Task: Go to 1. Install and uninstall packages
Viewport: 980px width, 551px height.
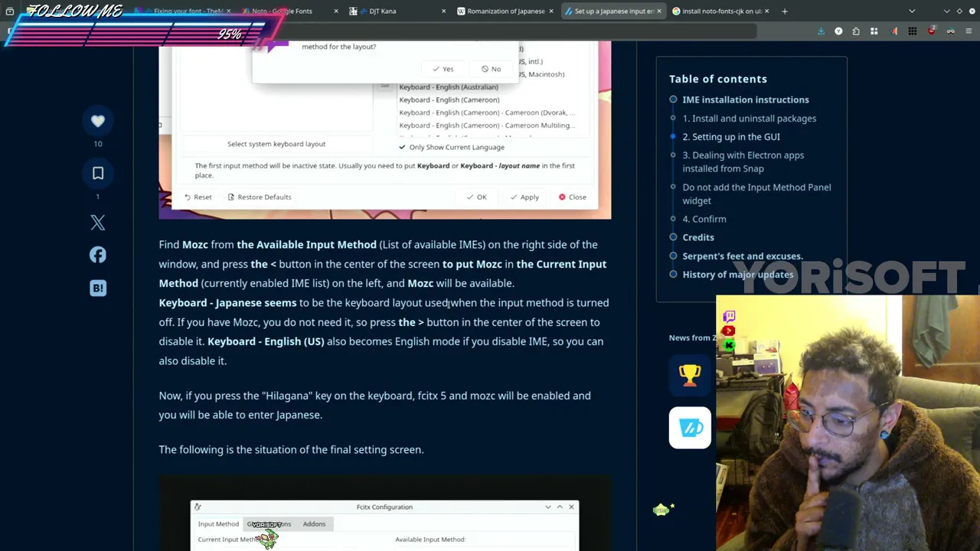Action: [x=749, y=119]
